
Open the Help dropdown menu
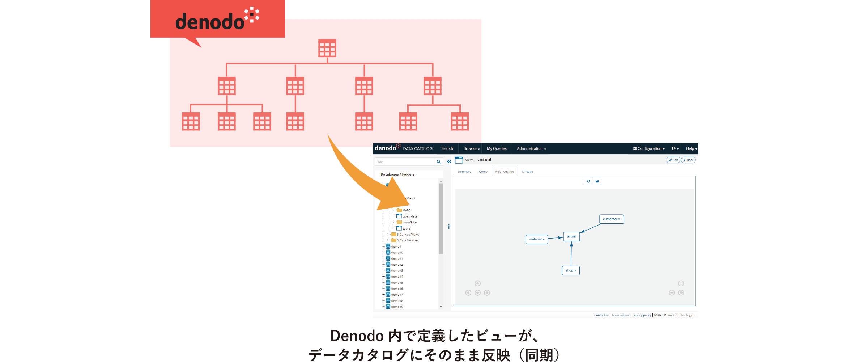click(691, 148)
